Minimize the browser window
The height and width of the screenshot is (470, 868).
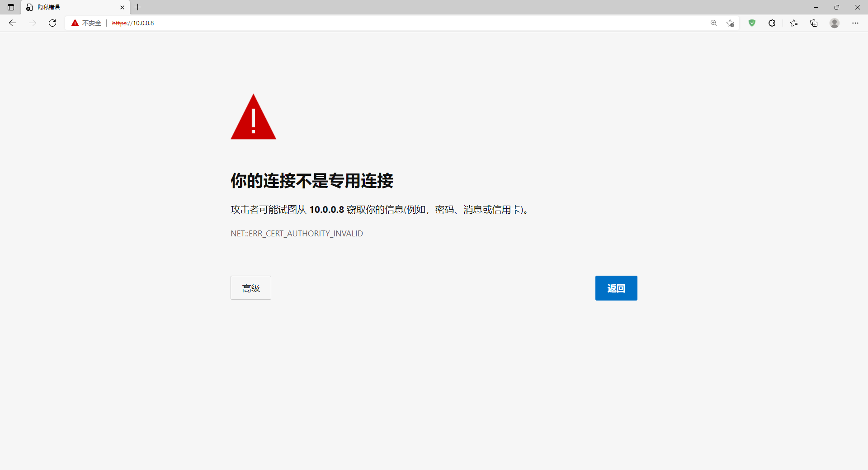point(816,7)
